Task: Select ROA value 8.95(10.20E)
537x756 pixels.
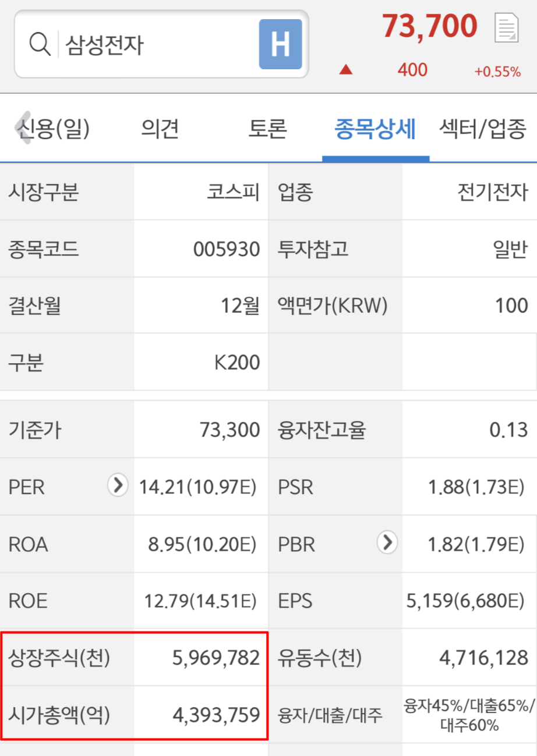Action: click(202, 544)
